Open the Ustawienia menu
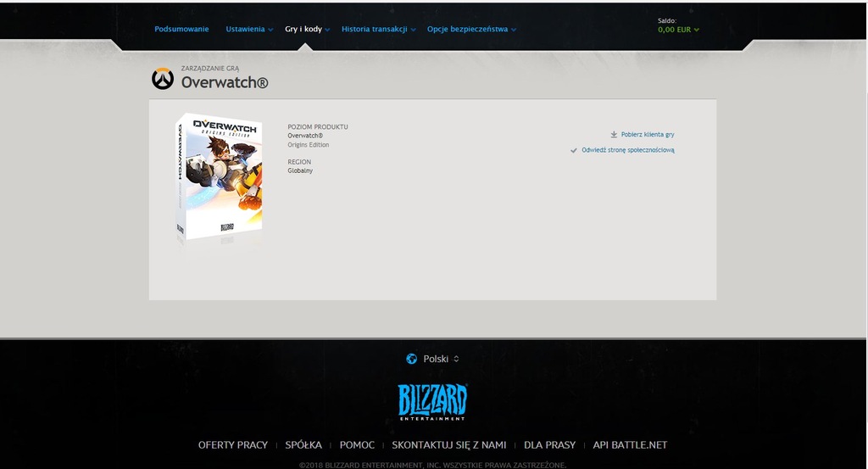 coord(245,30)
